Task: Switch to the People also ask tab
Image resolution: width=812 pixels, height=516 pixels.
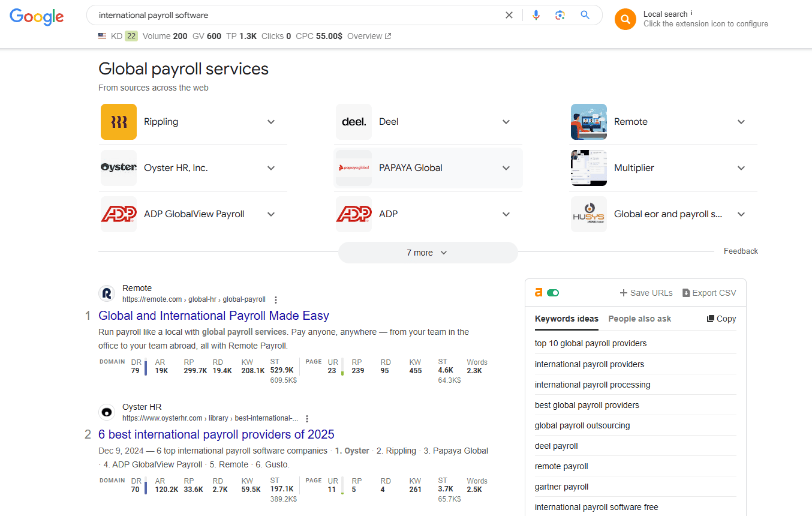Action: click(x=639, y=319)
